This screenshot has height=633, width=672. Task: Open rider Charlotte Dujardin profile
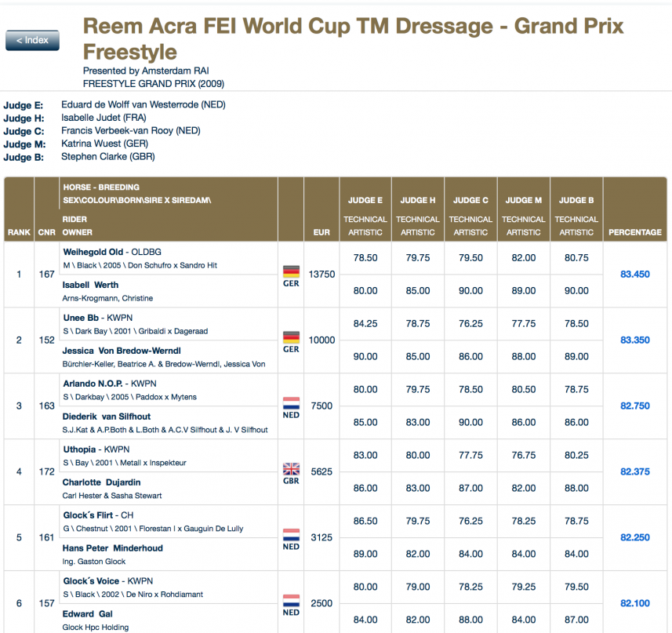[101, 482]
